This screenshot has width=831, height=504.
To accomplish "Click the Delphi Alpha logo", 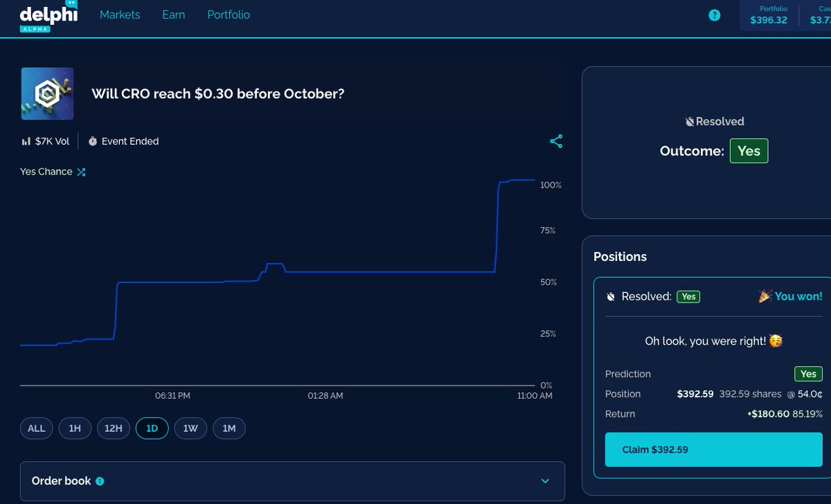I will pyautogui.click(x=48, y=16).
